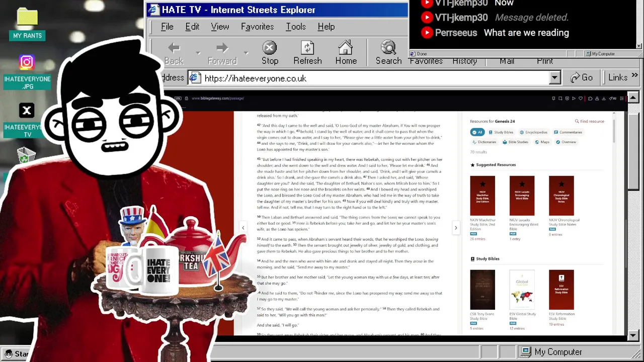The image size is (644, 362).
Task: Open Search in the browser toolbar
Action: 388,54
